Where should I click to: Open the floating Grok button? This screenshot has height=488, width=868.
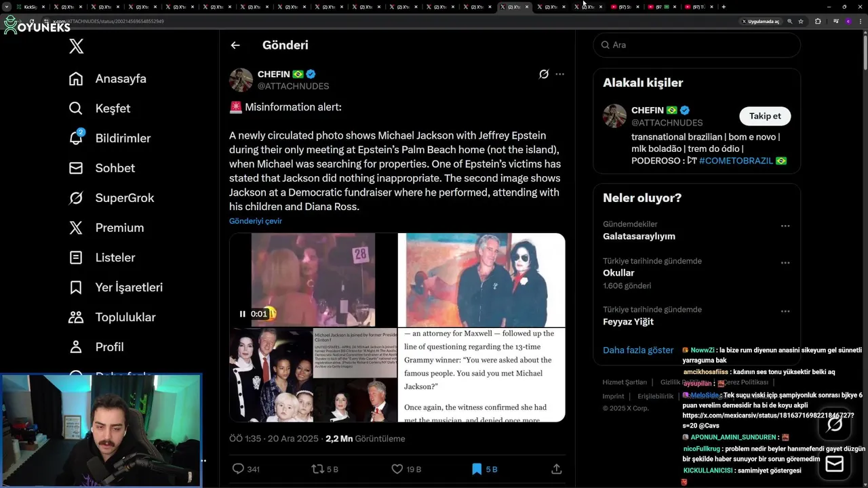point(835,425)
